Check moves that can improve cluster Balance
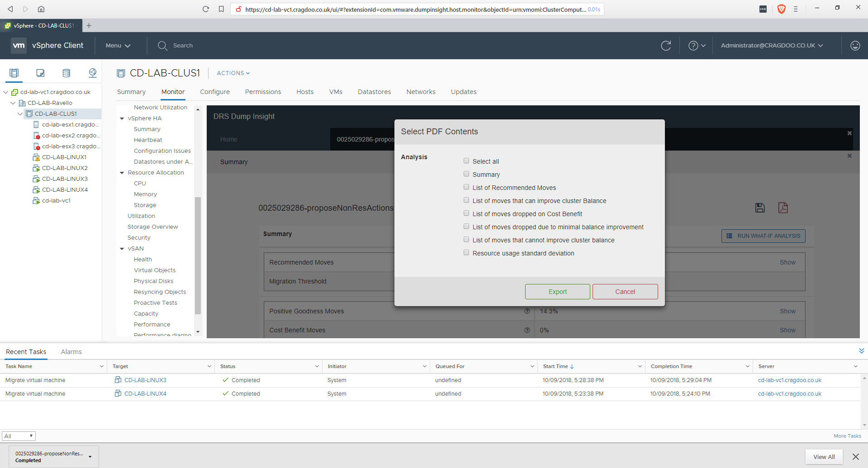Viewport: 868px width, 468px height. [x=466, y=200]
